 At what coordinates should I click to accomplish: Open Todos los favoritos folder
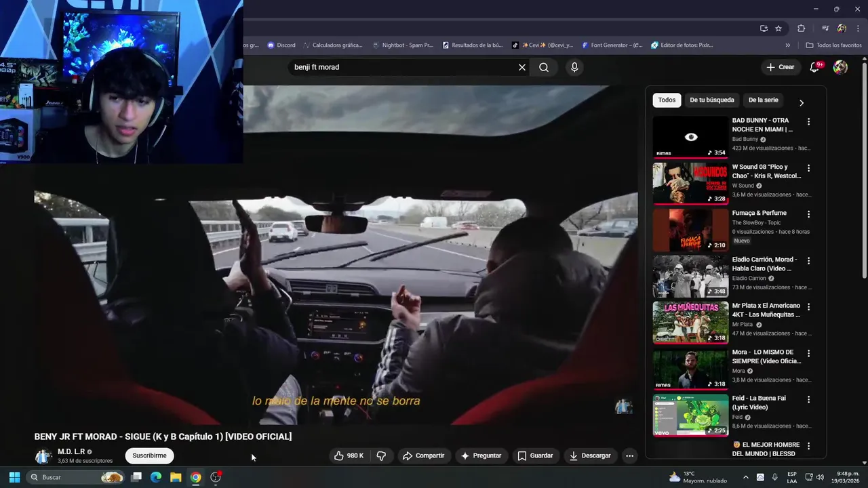pos(833,45)
